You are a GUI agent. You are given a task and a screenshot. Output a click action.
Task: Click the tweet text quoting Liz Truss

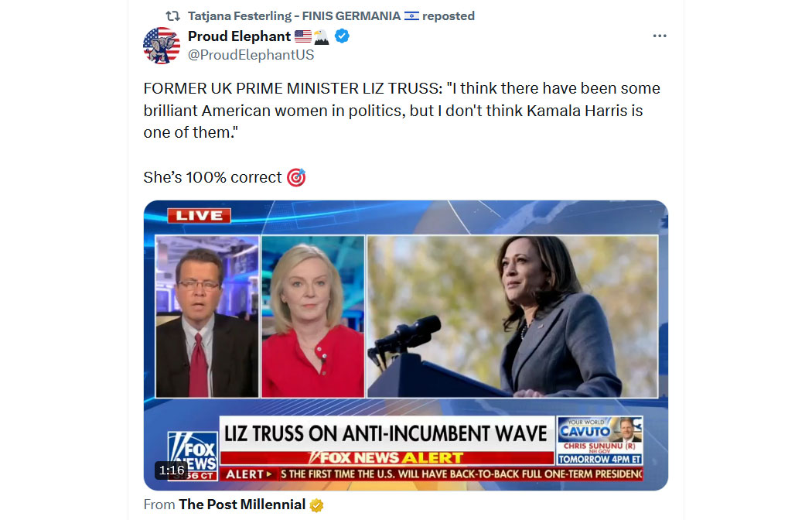(402, 111)
